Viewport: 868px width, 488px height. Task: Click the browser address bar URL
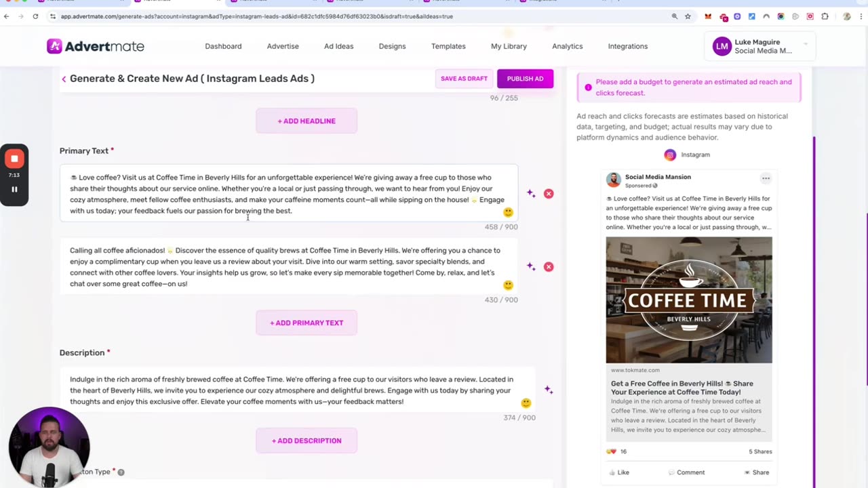(x=256, y=16)
